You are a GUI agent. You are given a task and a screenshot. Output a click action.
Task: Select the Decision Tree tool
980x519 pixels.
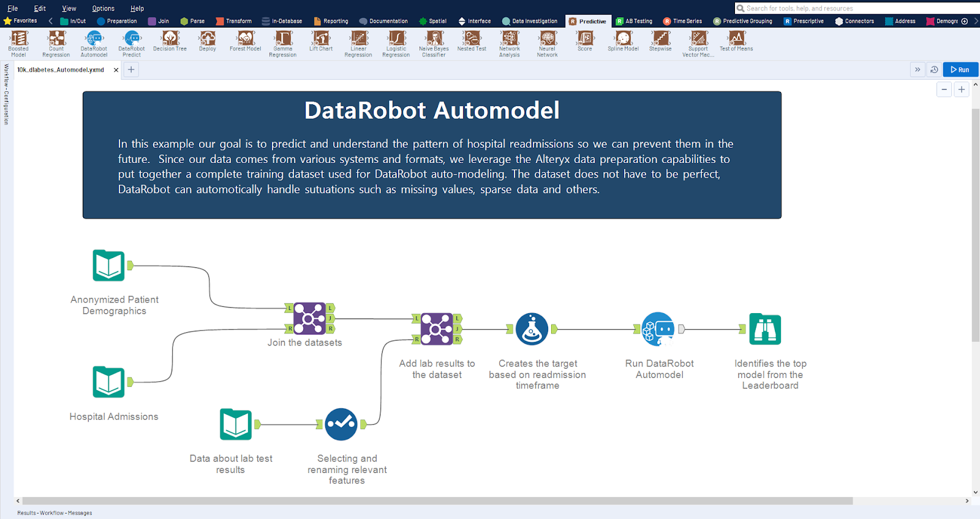tap(170, 41)
